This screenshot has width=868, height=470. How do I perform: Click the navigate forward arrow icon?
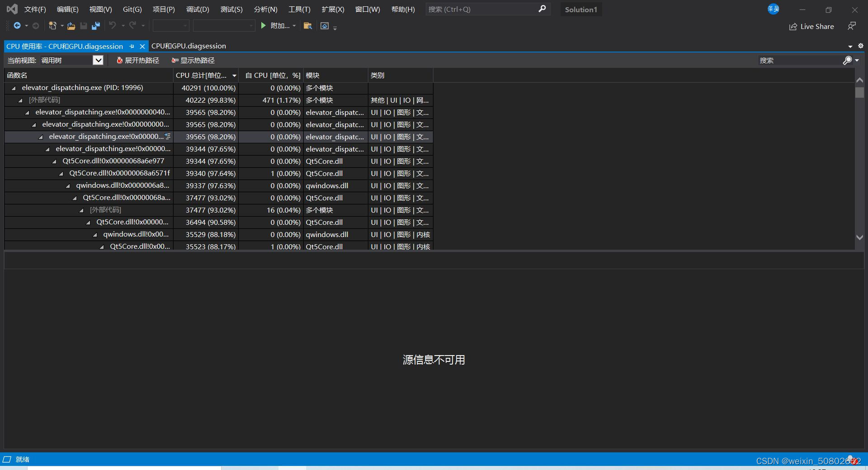[36, 26]
